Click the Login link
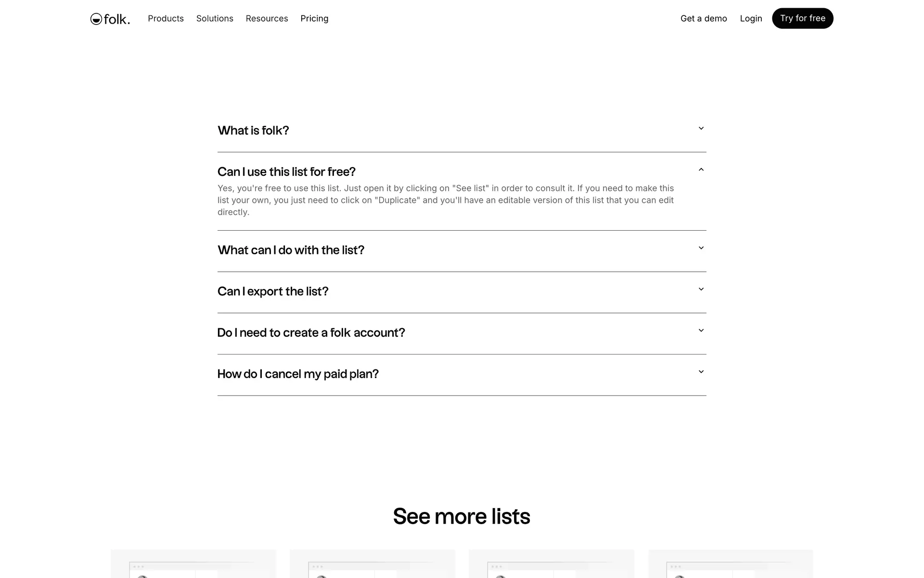 click(751, 18)
